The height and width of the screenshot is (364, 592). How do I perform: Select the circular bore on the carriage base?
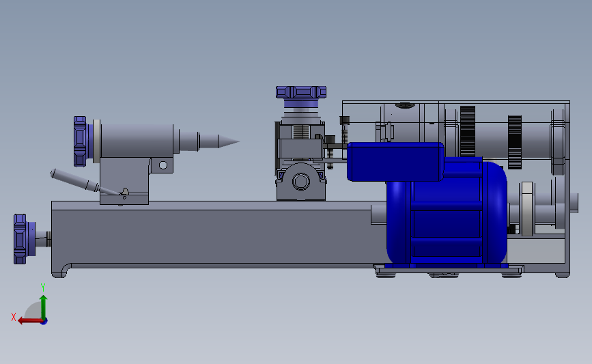coord(301,181)
